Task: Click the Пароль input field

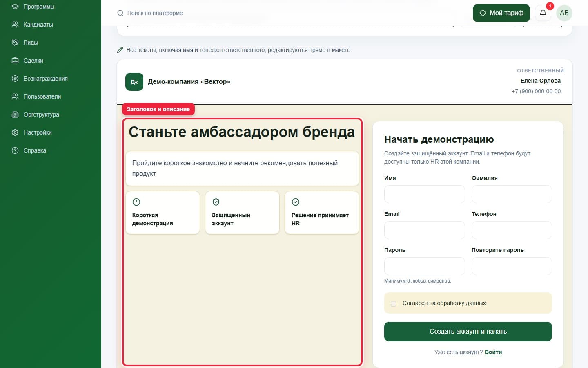Action: tap(425, 266)
